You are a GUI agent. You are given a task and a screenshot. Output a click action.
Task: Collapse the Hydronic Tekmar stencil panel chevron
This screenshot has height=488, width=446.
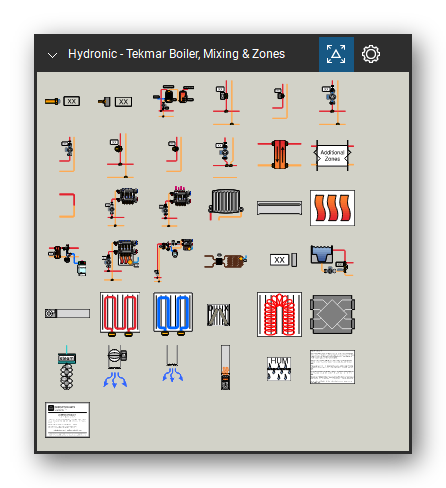coord(52,55)
